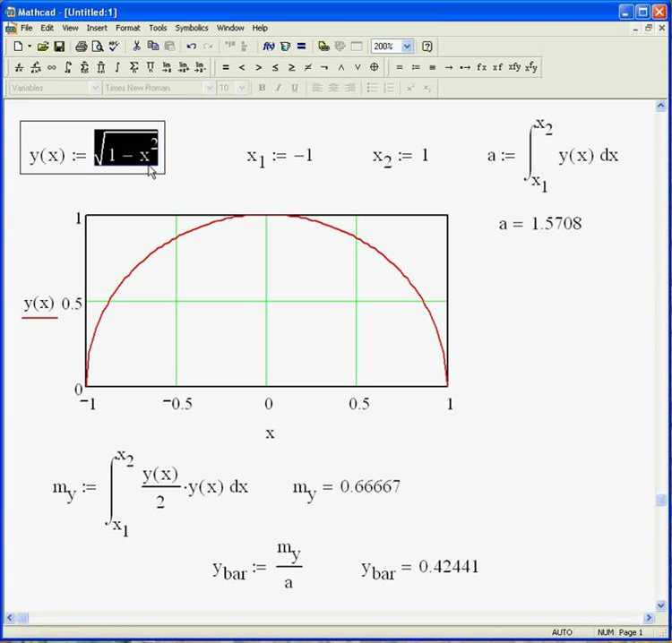Open the Window menu

230,28
